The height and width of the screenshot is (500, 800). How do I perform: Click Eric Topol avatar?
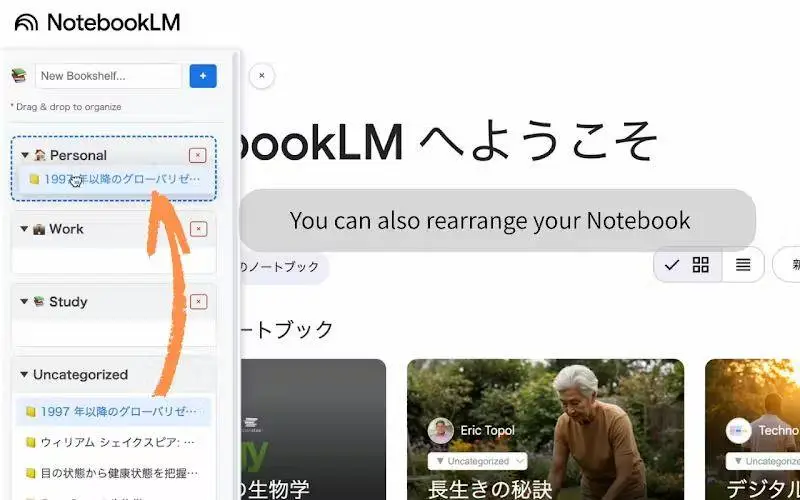tap(441, 431)
